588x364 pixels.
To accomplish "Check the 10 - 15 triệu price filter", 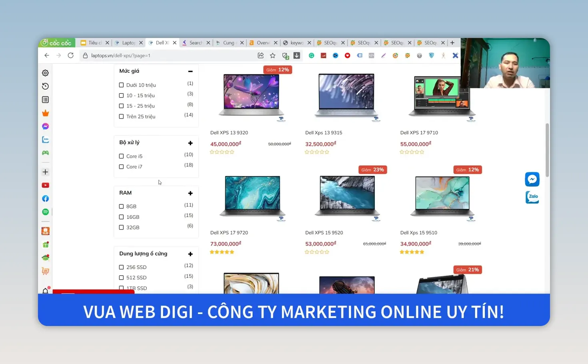I will click(x=121, y=96).
